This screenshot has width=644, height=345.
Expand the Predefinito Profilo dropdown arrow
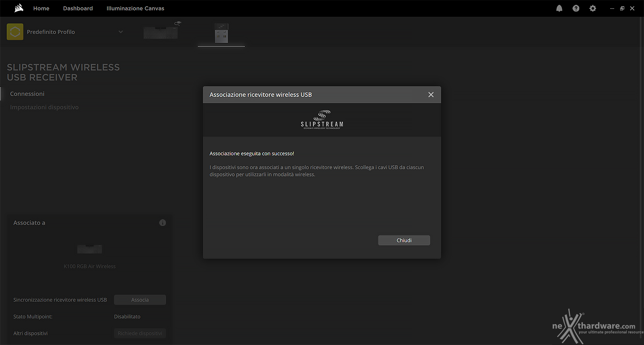point(121,32)
